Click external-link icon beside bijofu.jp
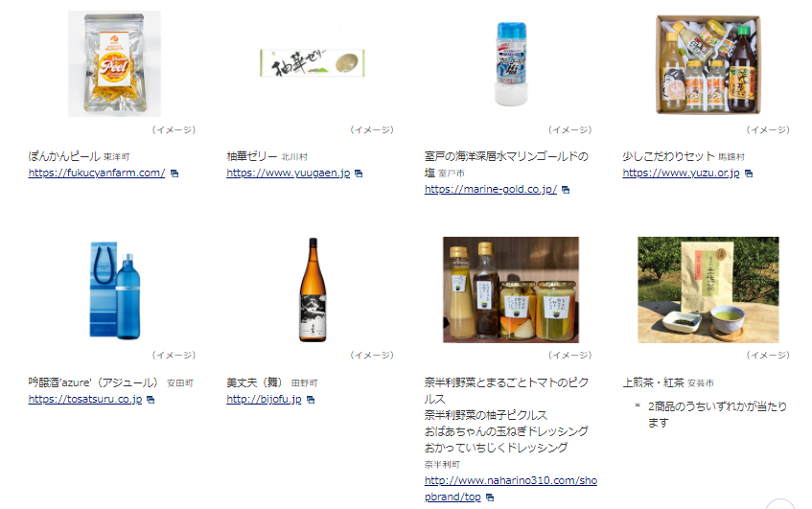 point(311,400)
